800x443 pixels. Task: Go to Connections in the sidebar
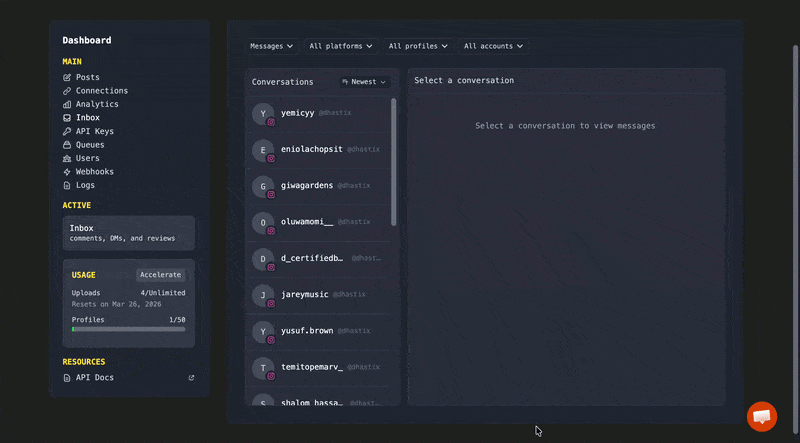tap(102, 91)
